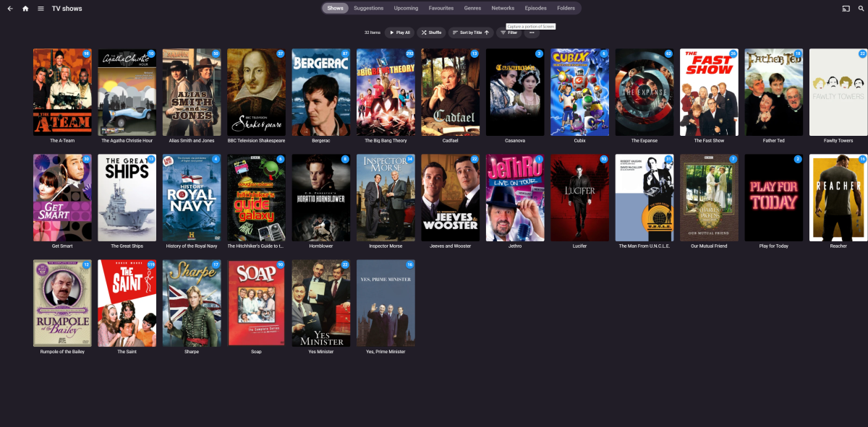This screenshot has width=868, height=427.
Task: Open the Get Smart poster
Action: 62,197
